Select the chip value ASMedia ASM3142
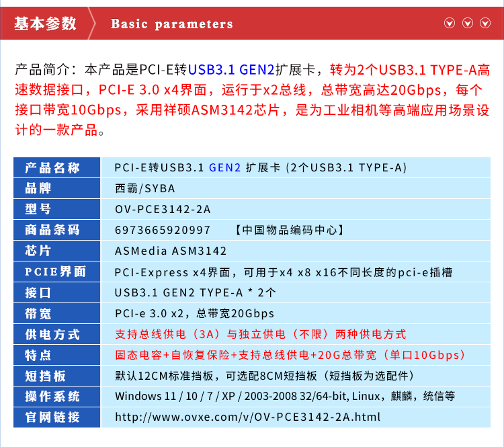 click(171, 251)
